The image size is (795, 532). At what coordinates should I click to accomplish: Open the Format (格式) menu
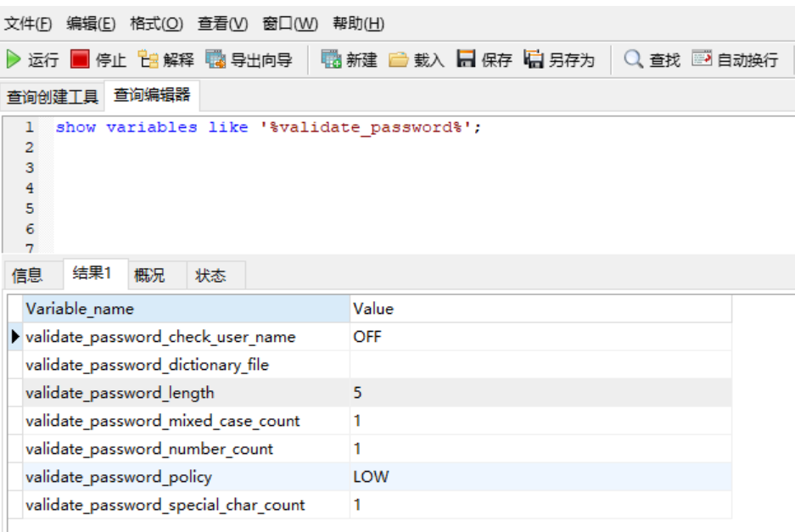156,23
